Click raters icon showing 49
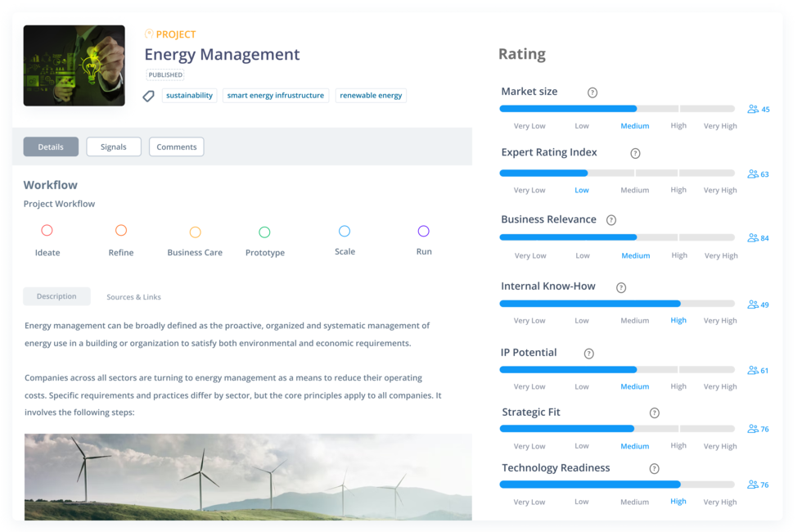 tap(753, 304)
